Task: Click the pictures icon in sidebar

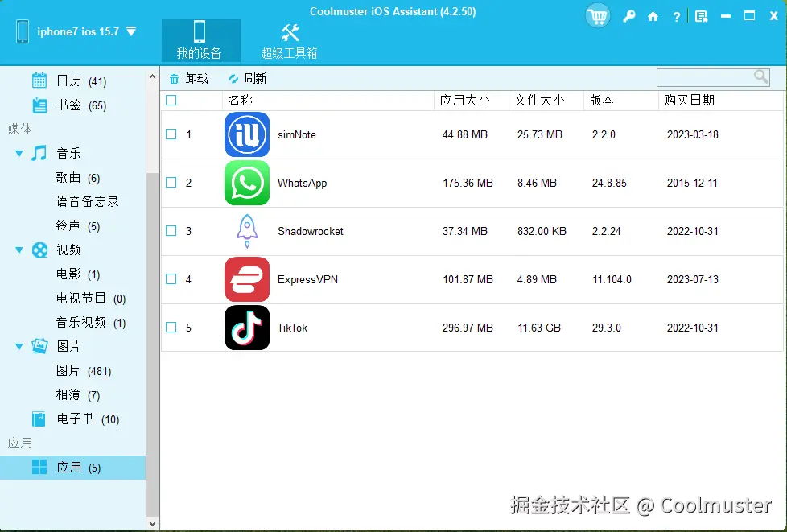Action: tap(39, 346)
